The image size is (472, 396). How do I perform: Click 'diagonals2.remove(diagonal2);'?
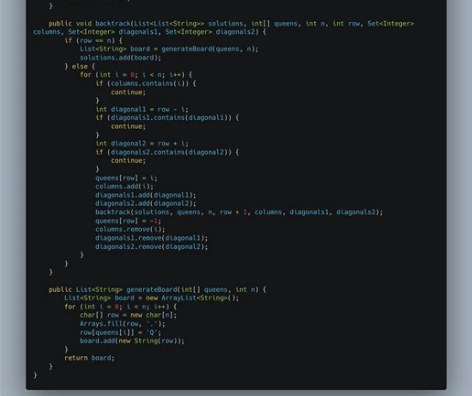point(152,247)
